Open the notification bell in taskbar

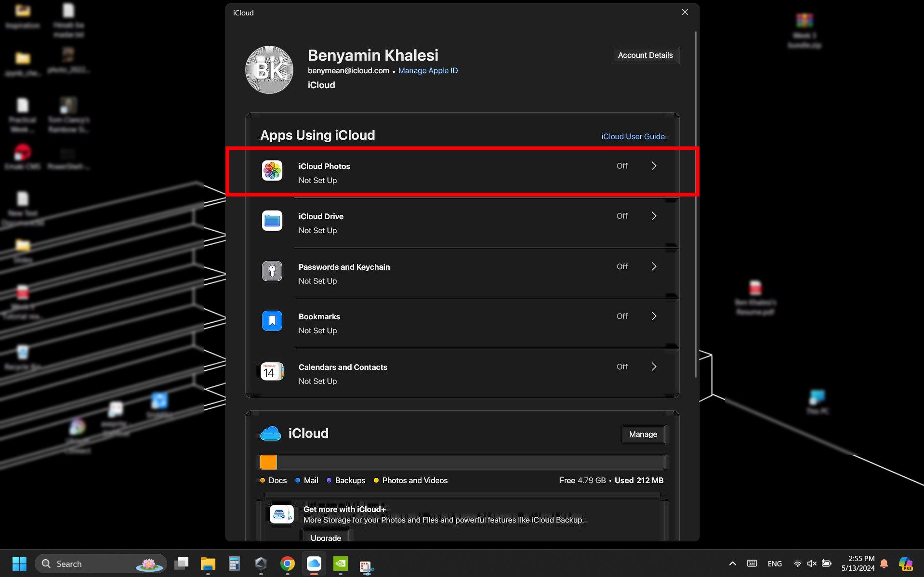(x=884, y=564)
